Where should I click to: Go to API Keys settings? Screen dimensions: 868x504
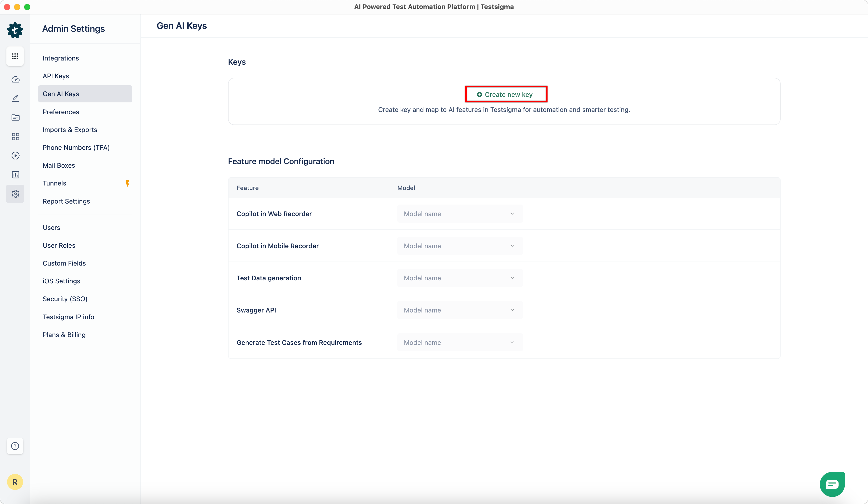tap(56, 76)
